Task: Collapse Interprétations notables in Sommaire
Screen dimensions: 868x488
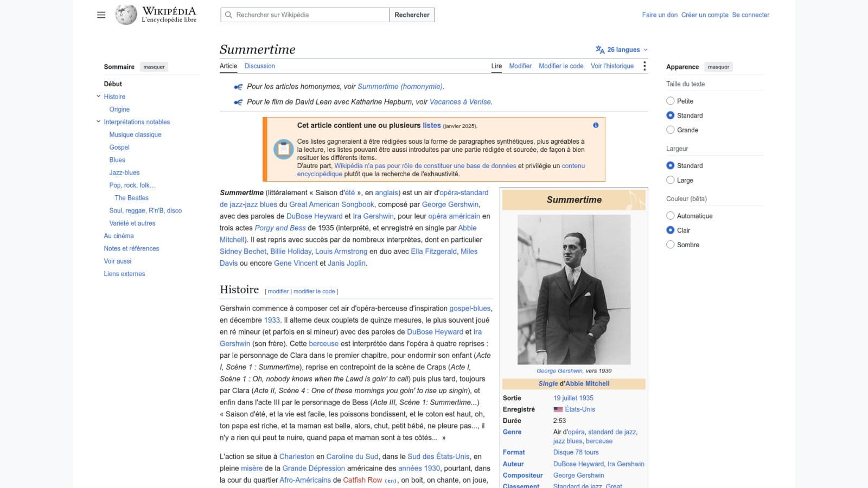Action: click(x=99, y=122)
